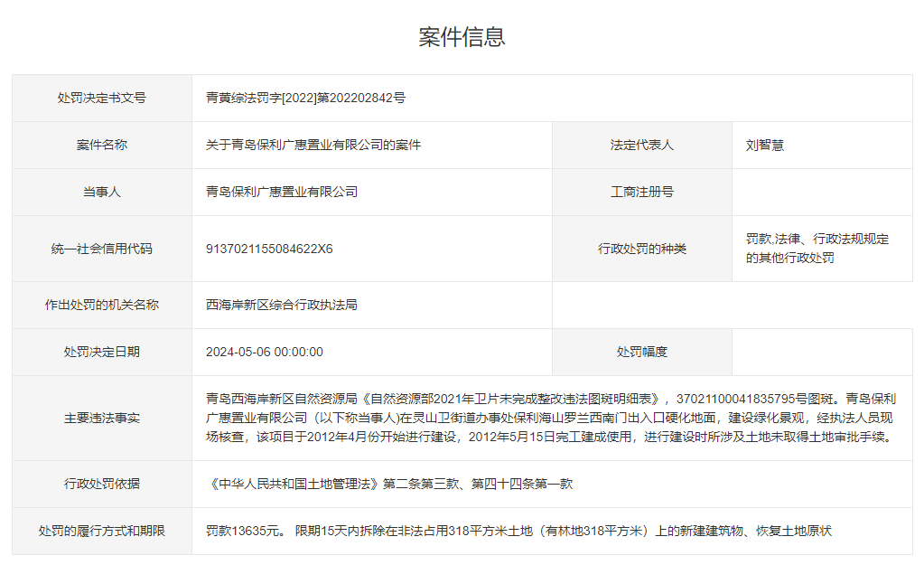Select the 行政处罚的种类 label cell

(641, 249)
